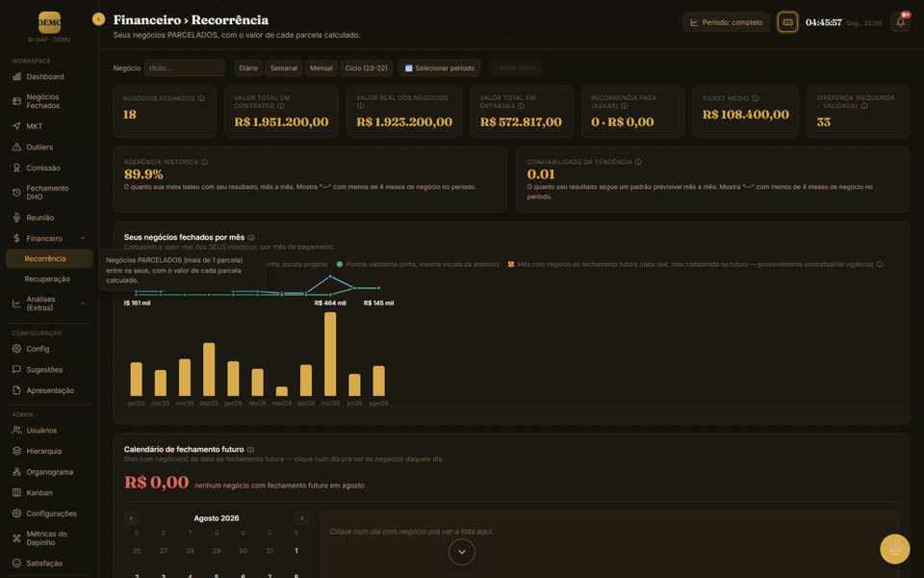The height and width of the screenshot is (578, 924).
Task: Open the Satisfação menu item
Action: pyautogui.click(x=44, y=564)
